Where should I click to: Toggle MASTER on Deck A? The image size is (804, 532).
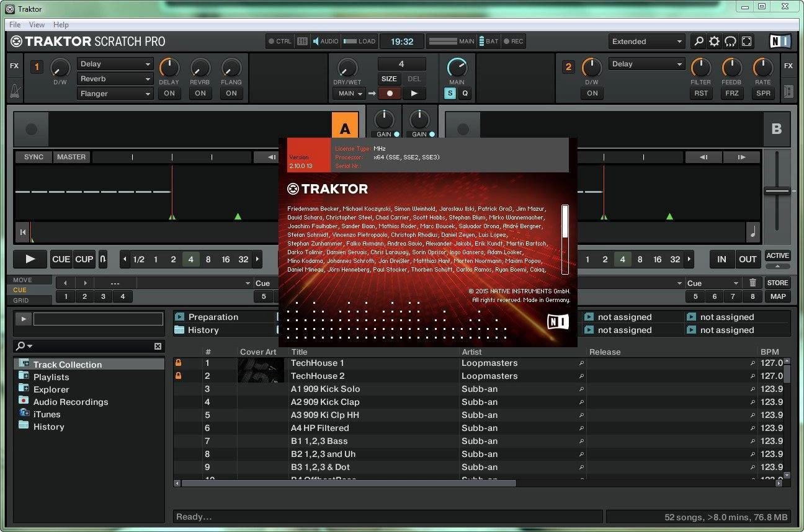(71, 157)
